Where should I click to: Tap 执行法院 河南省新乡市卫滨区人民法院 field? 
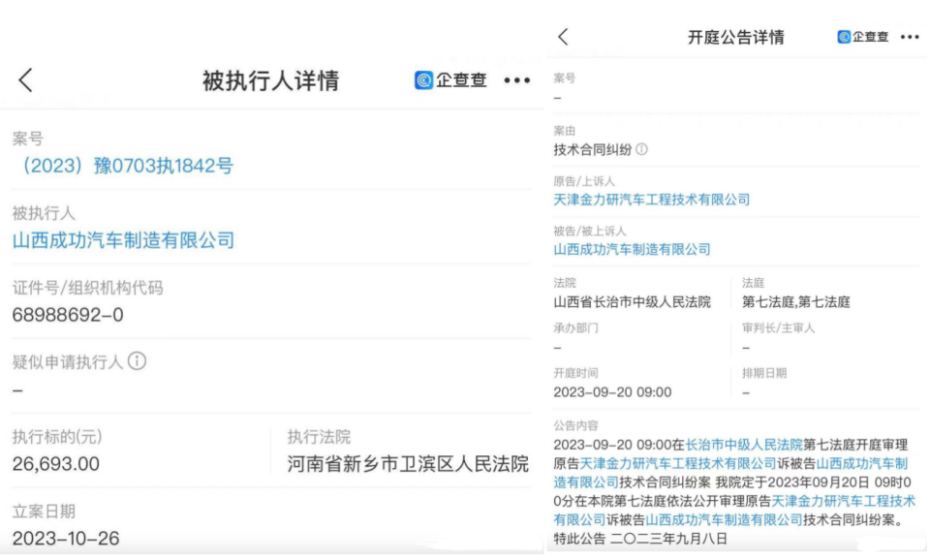click(x=408, y=464)
